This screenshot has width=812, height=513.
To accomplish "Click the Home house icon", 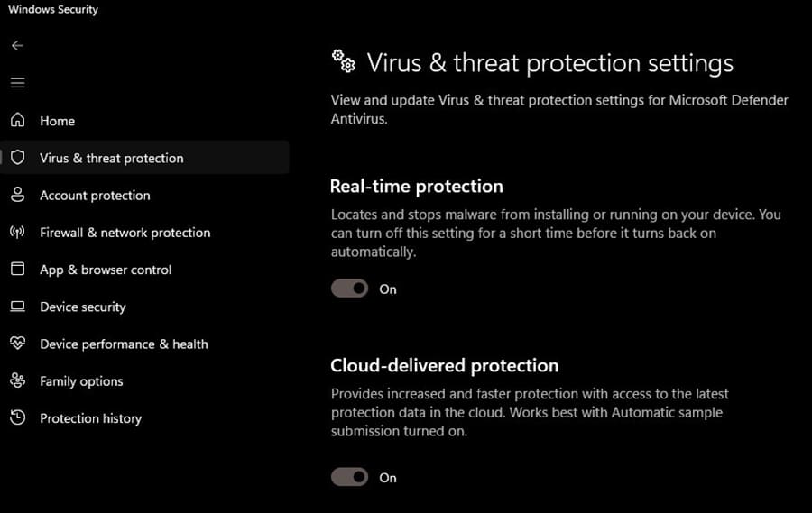I will pyautogui.click(x=17, y=121).
